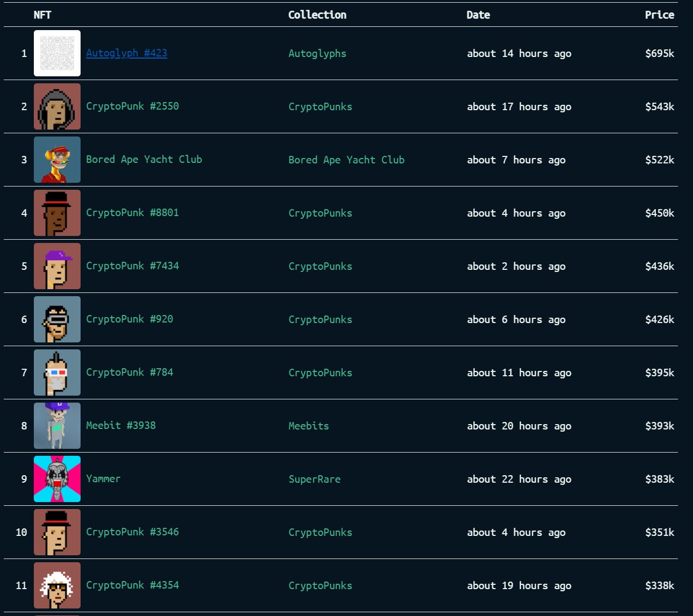693x616 pixels.
Task: Select the $436k price cell
Action: click(x=660, y=266)
